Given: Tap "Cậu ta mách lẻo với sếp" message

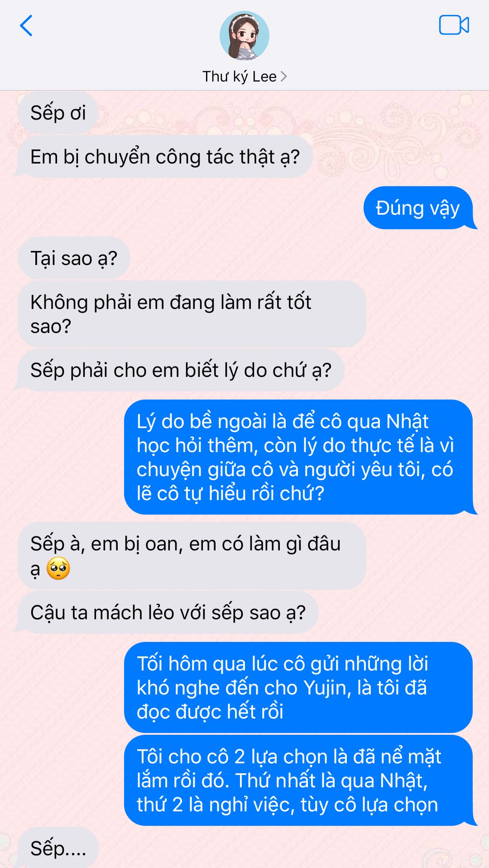Looking at the screenshot, I should coord(168,612).
